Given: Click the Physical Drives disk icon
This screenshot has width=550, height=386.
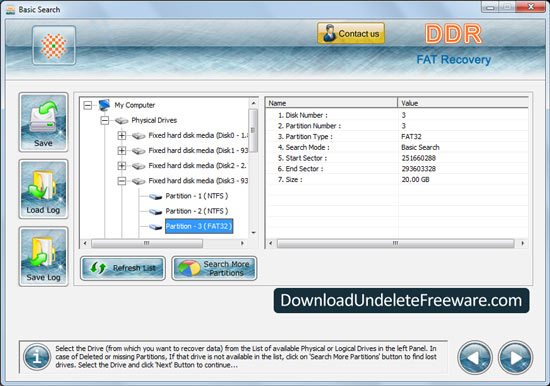Looking at the screenshot, I should coord(121,121).
